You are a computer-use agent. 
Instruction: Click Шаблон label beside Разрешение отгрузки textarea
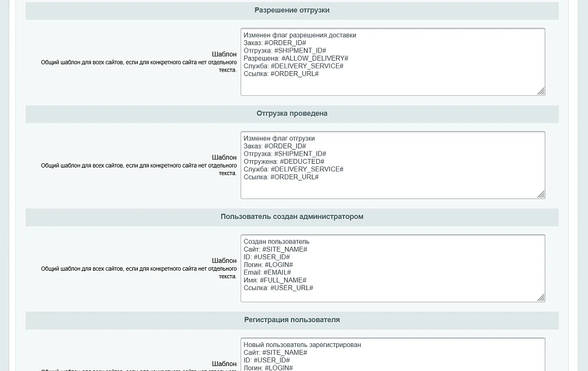click(224, 54)
